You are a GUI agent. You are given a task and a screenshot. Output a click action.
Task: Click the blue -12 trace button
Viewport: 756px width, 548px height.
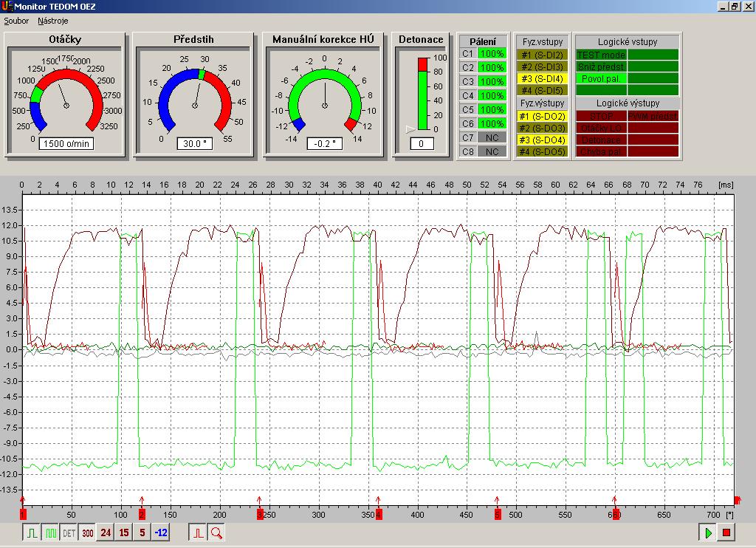click(x=161, y=532)
